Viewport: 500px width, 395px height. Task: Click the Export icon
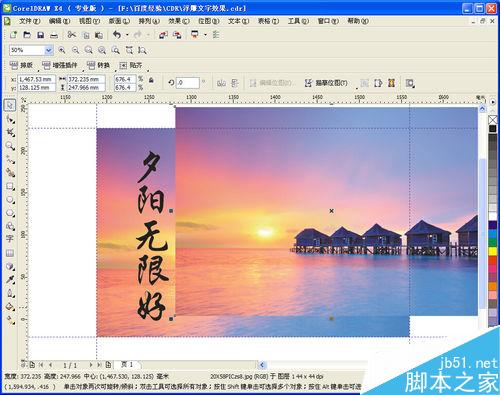click(177, 35)
